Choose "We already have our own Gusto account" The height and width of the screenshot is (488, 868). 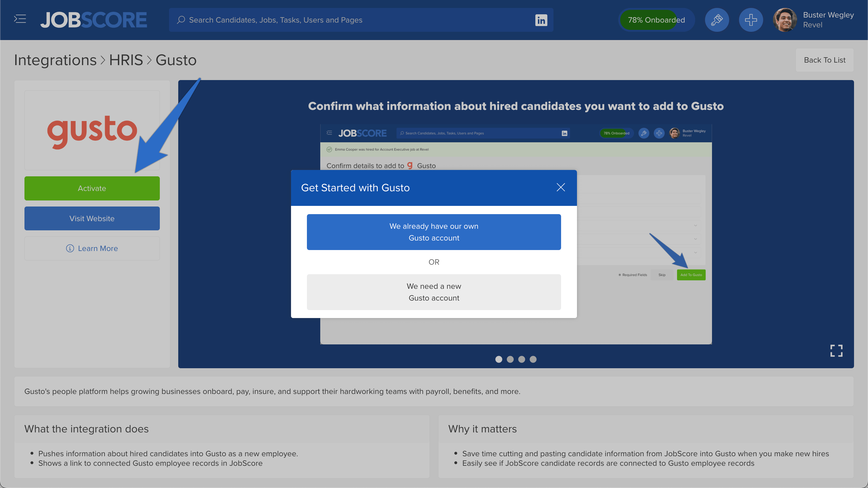pos(434,232)
